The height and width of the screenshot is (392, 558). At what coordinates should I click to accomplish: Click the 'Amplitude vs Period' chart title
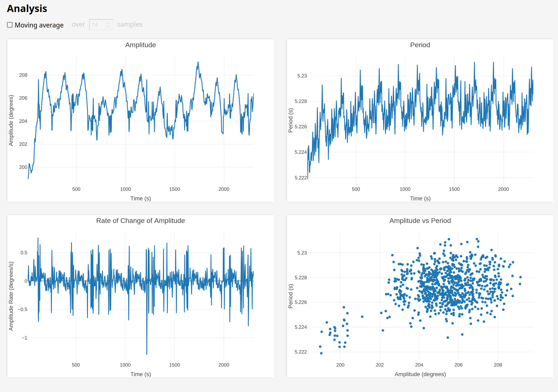(420, 221)
